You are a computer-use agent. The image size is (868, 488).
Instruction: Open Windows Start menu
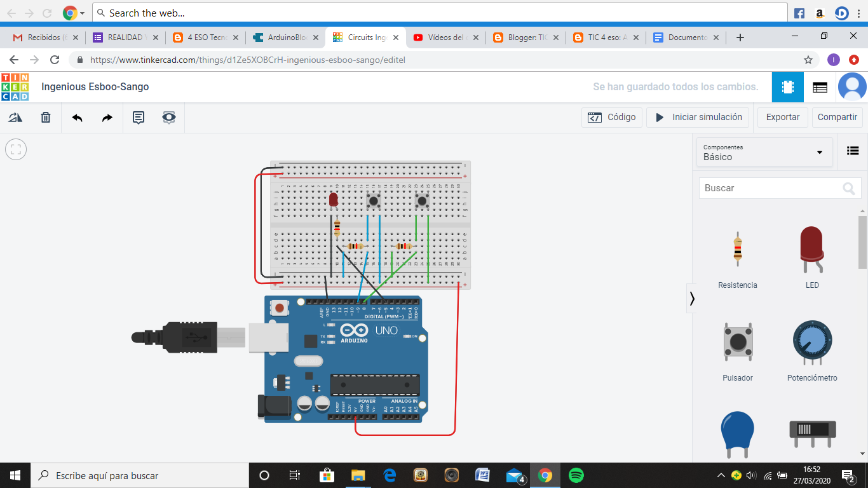pos(15,475)
